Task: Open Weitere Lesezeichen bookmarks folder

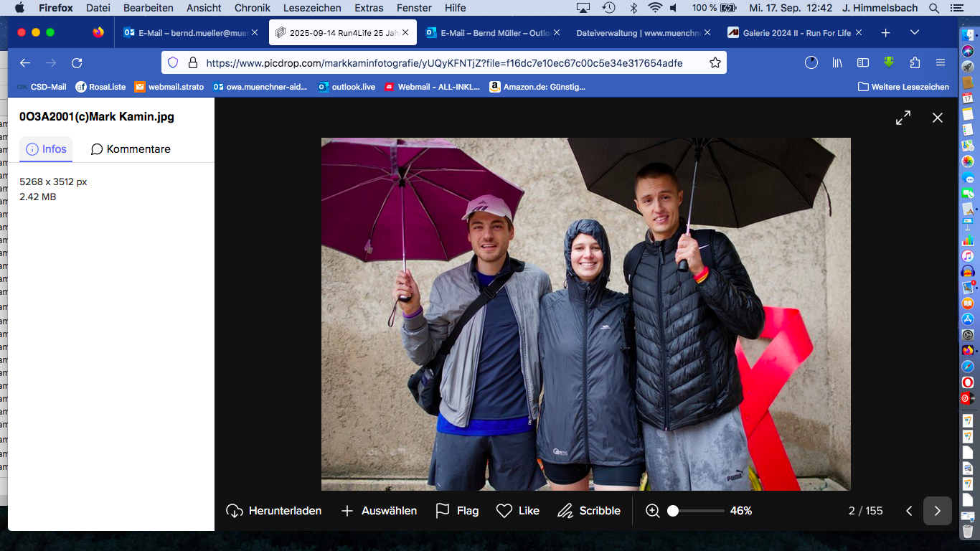Action: pos(903,87)
